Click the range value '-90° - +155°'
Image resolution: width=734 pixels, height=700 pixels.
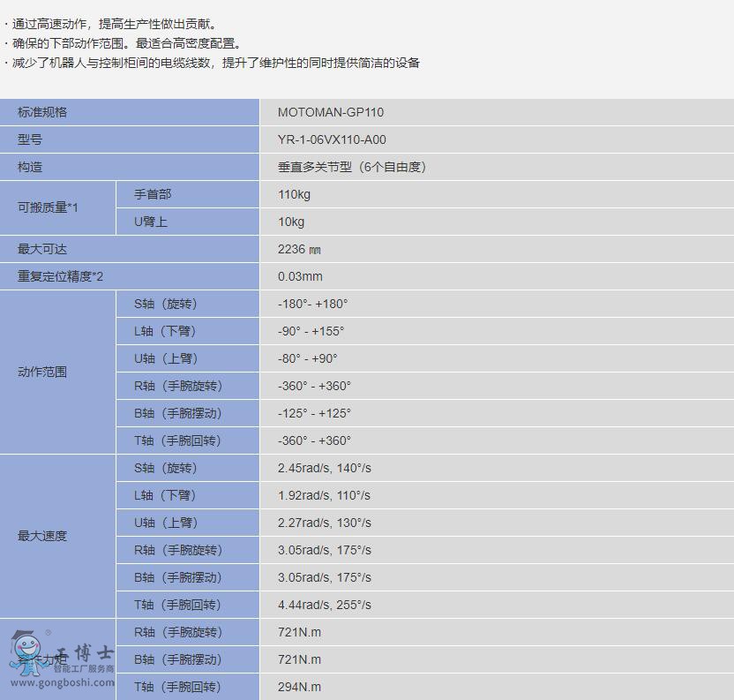pos(311,331)
